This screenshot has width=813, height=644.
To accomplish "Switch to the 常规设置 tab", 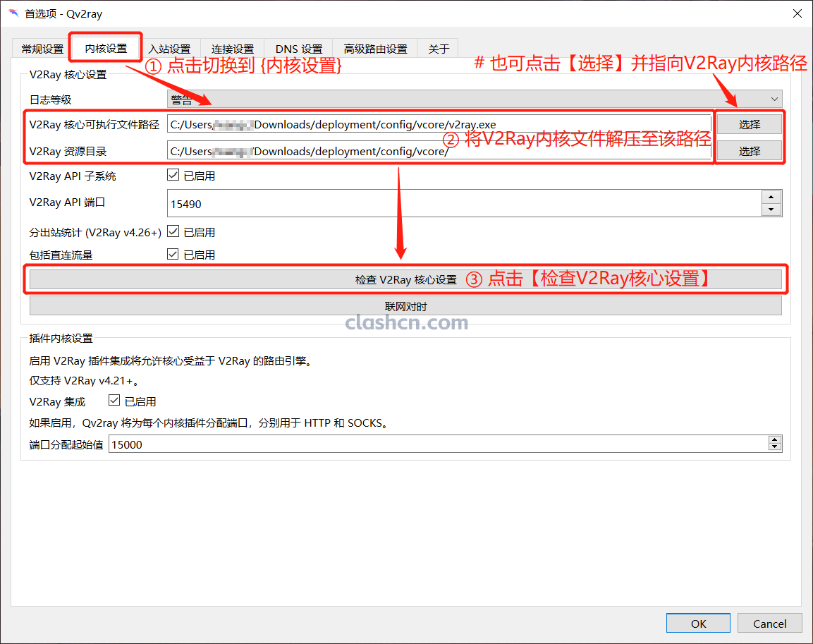I will pos(42,49).
